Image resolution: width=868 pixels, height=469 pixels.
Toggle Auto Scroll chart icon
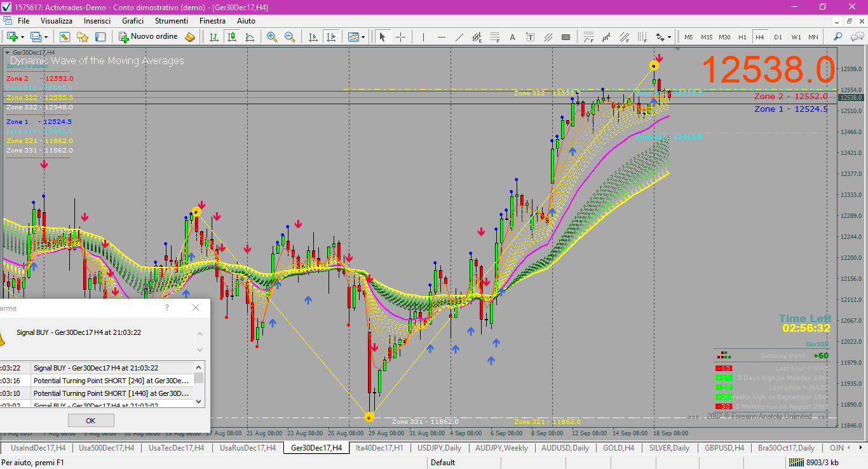click(x=313, y=37)
